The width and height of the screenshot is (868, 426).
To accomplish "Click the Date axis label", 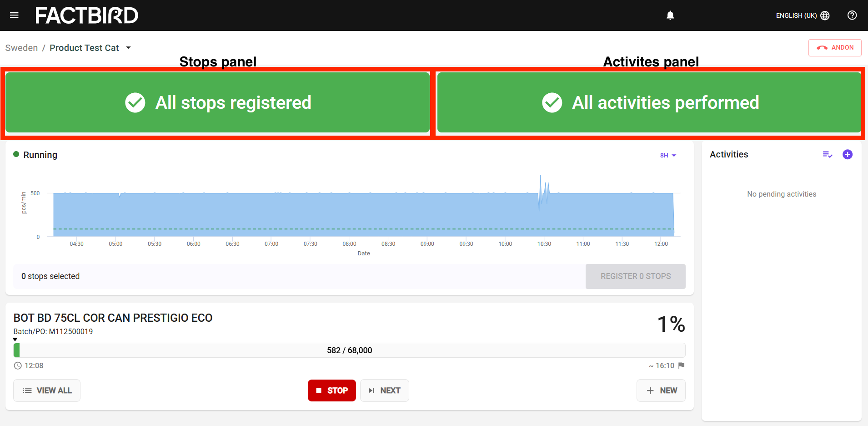I will 364,254.
